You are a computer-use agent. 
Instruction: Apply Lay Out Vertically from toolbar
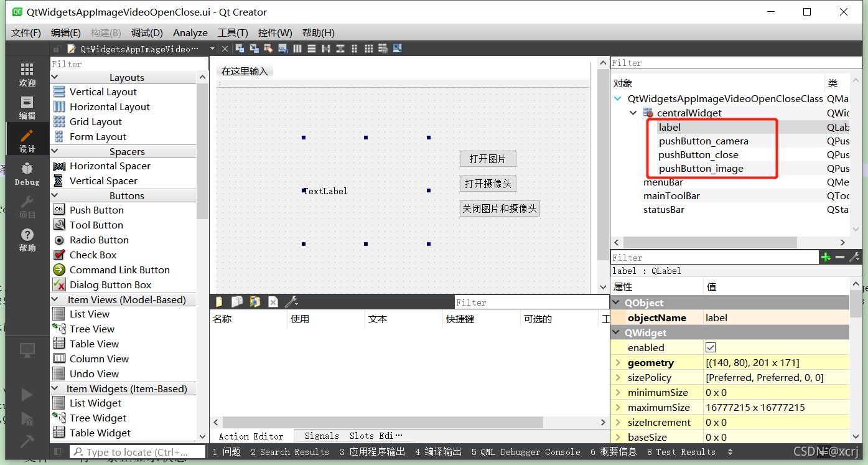(312, 49)
